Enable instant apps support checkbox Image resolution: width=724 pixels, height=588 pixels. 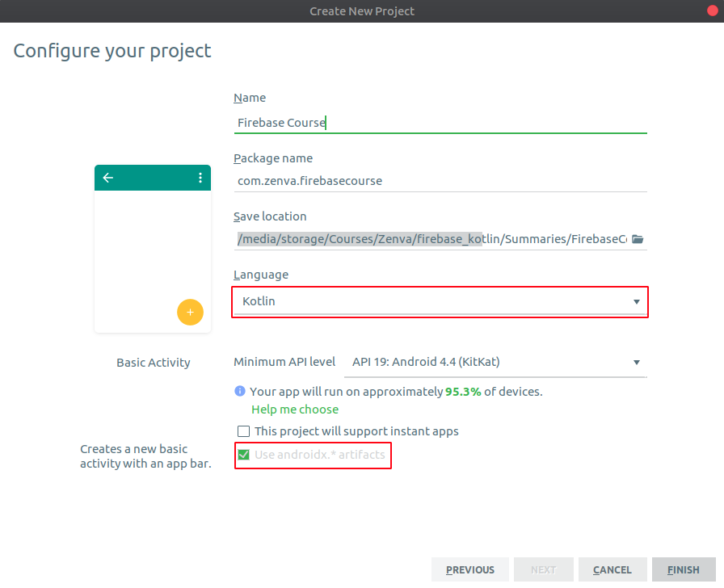(x=243, y=431)
